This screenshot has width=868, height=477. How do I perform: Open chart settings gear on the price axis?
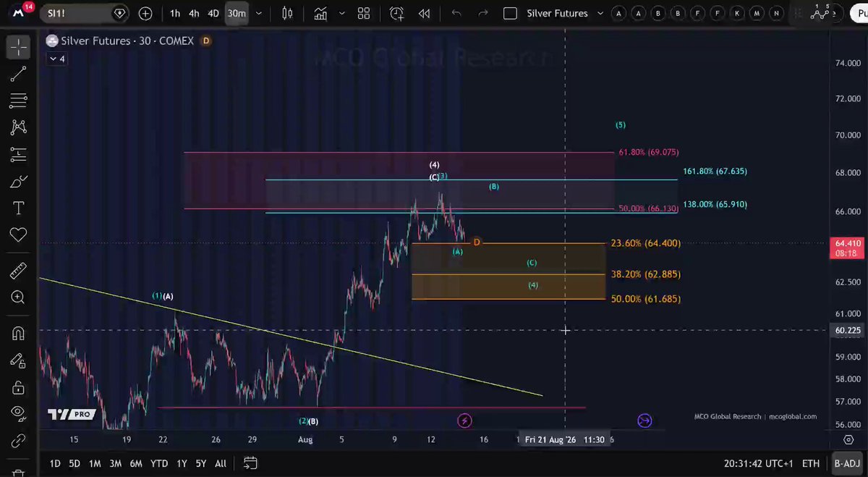[x=848, y=439]
